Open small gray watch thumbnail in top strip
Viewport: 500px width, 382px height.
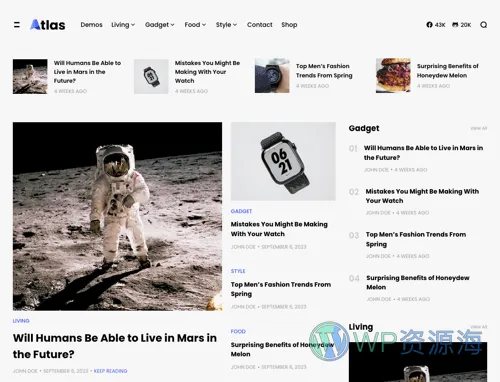pyautogui.click(x=151, y=76)
